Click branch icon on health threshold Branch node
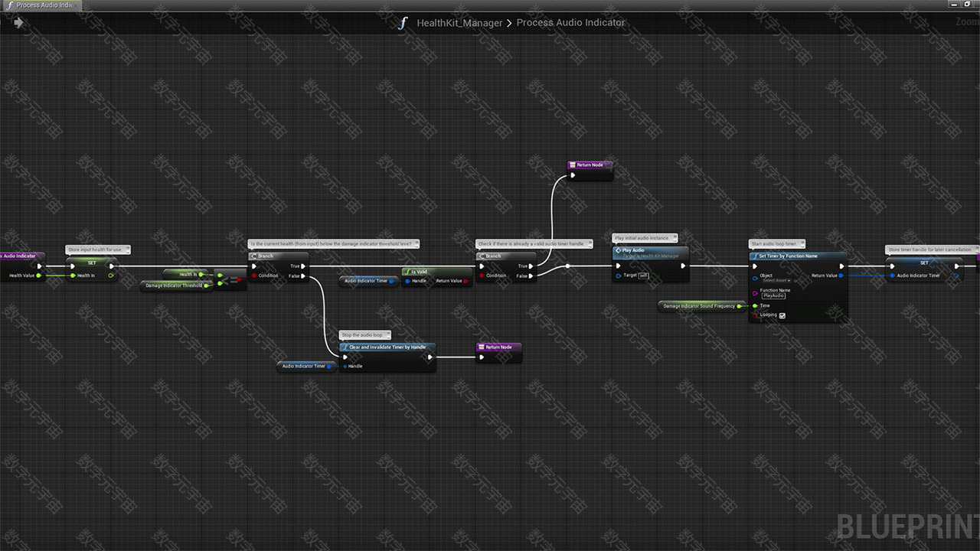Image resolution: width=980 pixels, height=551 pixels. tap(253, 256)
